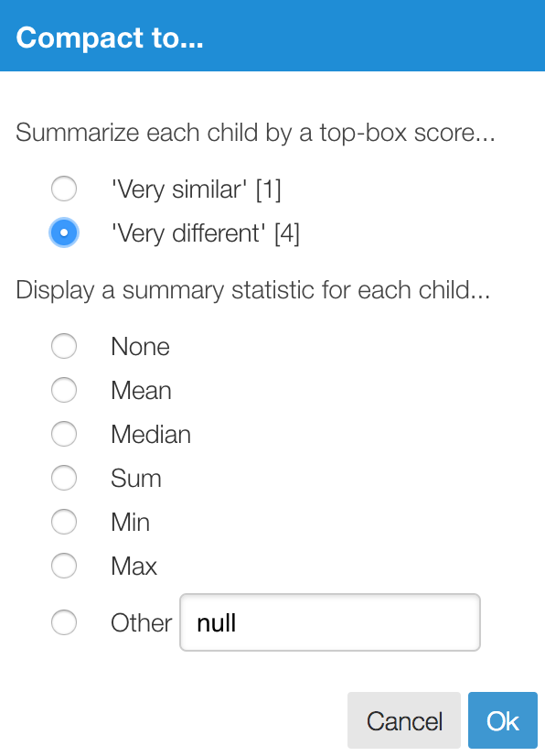This screenshot has height=756, width=545.
Task: Click the 'Compact to...' dialog title bar
Action: point(272,36)
